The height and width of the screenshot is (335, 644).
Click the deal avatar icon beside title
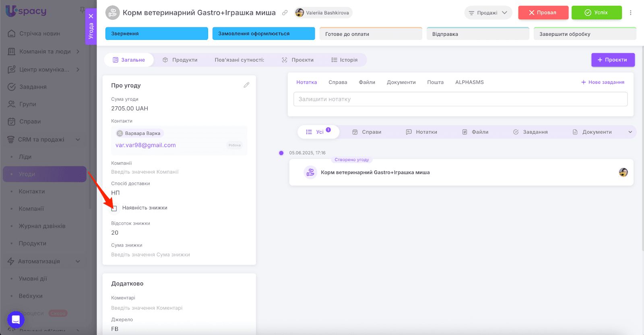[x=113, y=13]
